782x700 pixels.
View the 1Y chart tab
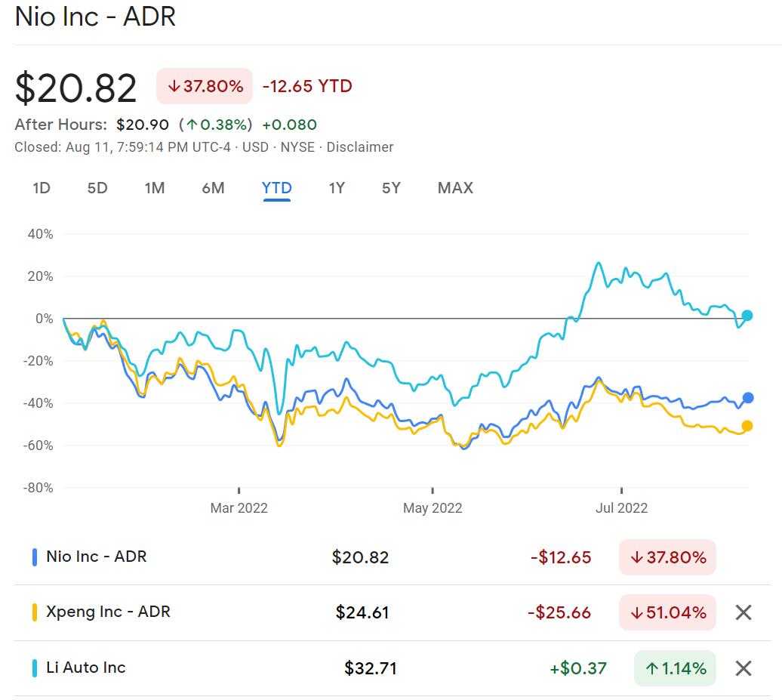click(337, 188)
